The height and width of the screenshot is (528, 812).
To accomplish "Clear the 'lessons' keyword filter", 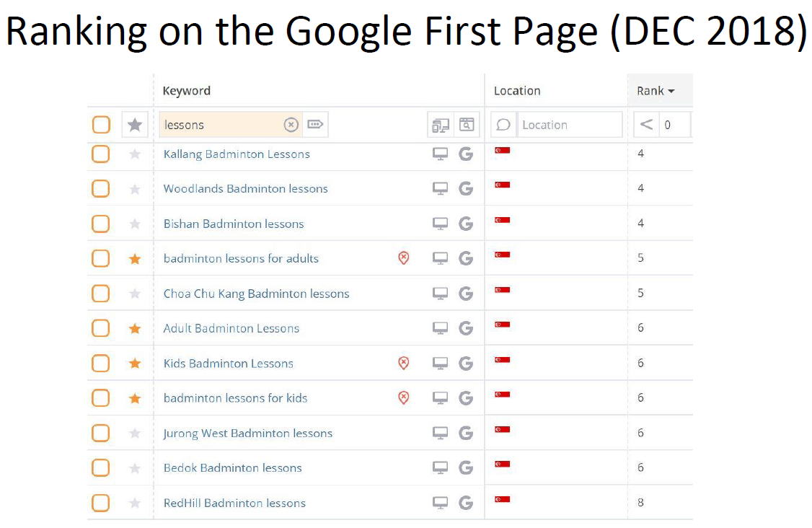I will pos(291,124).
